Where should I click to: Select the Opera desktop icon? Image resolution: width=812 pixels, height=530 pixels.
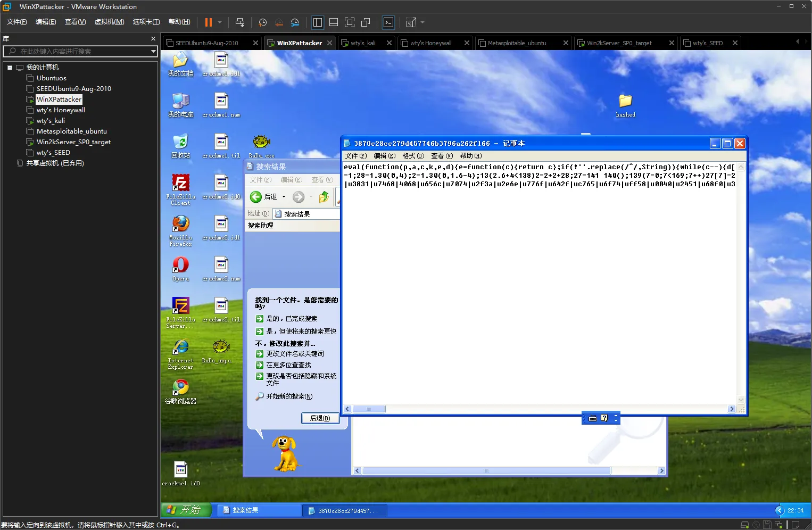180,269
